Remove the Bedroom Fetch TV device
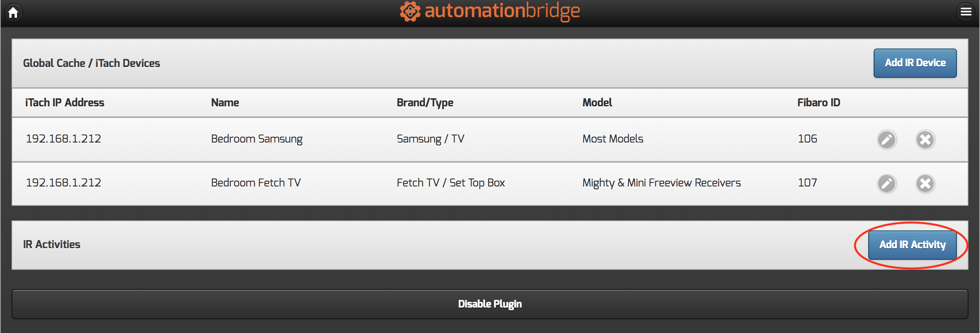The height and width of the screenshot is (333, 980). click(x=925, y=183)
